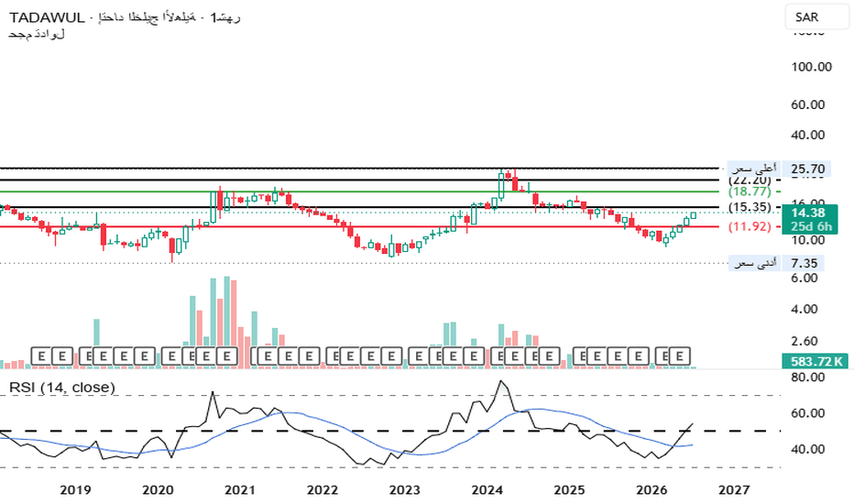854x504 pixels.
Task: Select the red (11.92) price label
Action: [750, 226]
